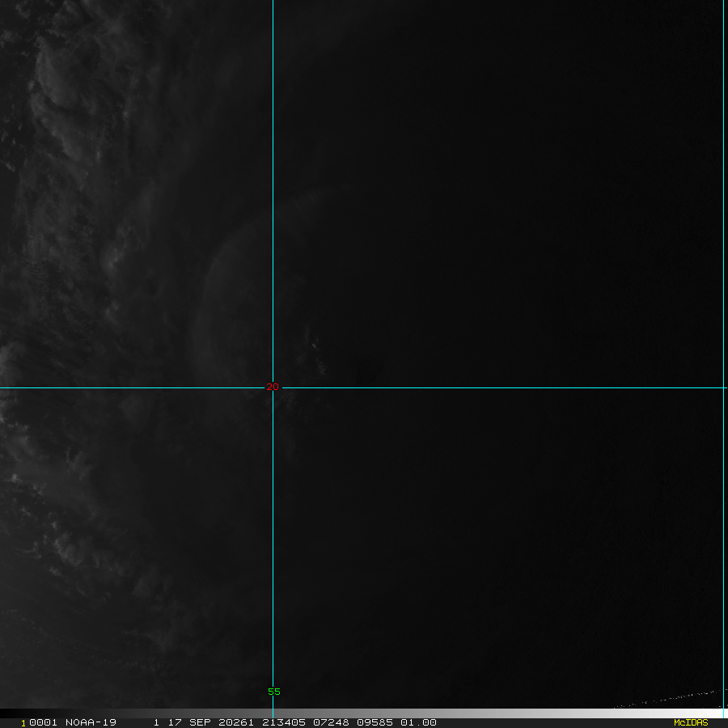Screen dimensions: 728x728
Task: Click the single digit 1 before 17 SEP
Action: tap(155, 722)
